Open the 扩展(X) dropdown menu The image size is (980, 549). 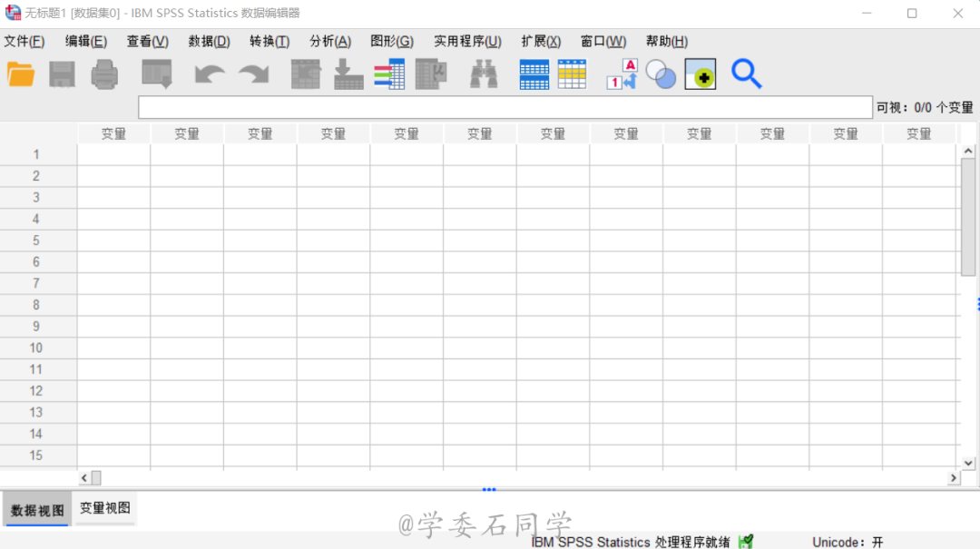[541, 41]
